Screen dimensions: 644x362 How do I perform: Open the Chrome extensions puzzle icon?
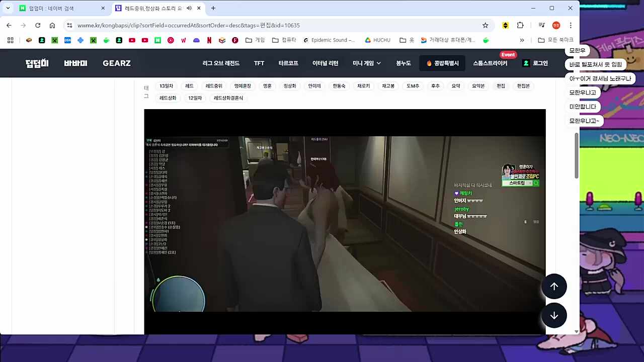coord(520,25)
